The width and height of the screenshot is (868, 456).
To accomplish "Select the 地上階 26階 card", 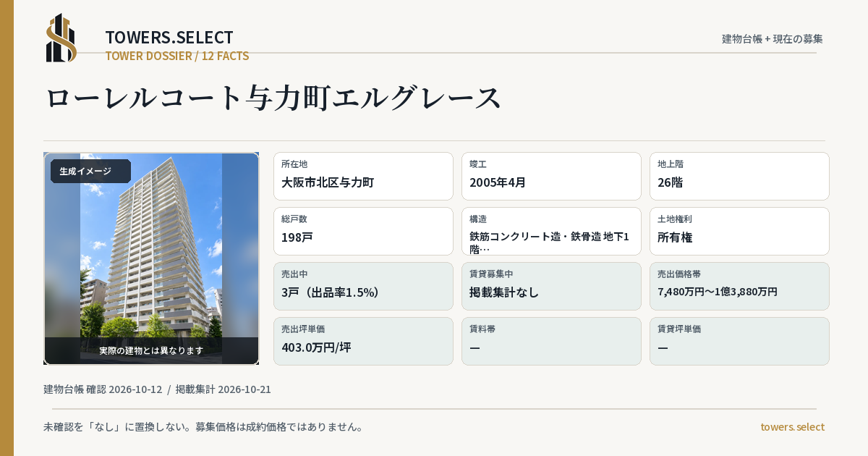I will click(x=739, y=176).
